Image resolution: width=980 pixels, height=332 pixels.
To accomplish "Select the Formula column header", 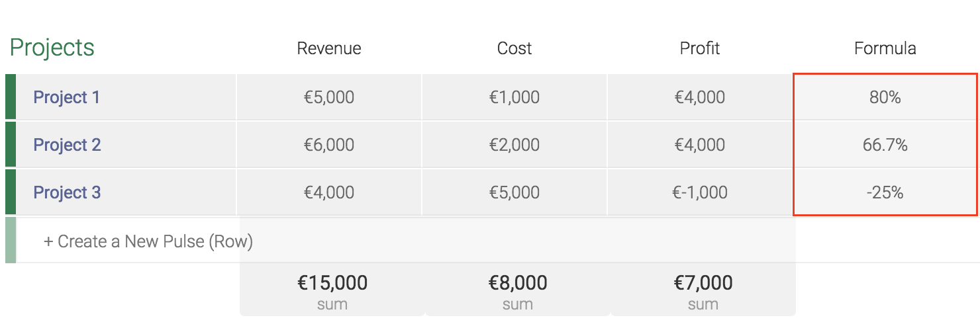I will (x=885, y=48).
